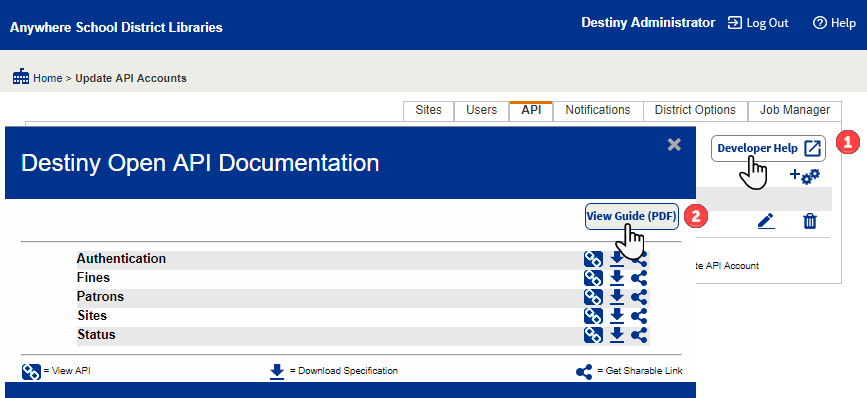This screenshot has height=398, width=867.
Task: Click the Status row label
Action: pyautogui.click(x=96, y=334)
